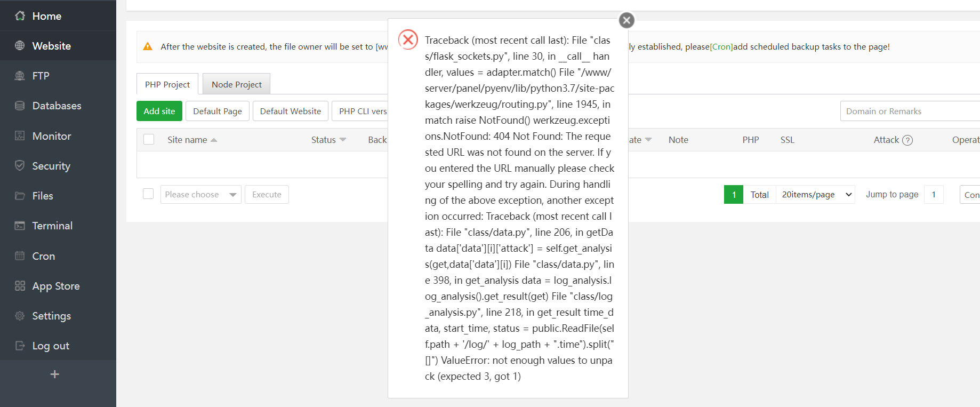Click the Databases sidebar icon
The image size is (980, 407).
20,106
